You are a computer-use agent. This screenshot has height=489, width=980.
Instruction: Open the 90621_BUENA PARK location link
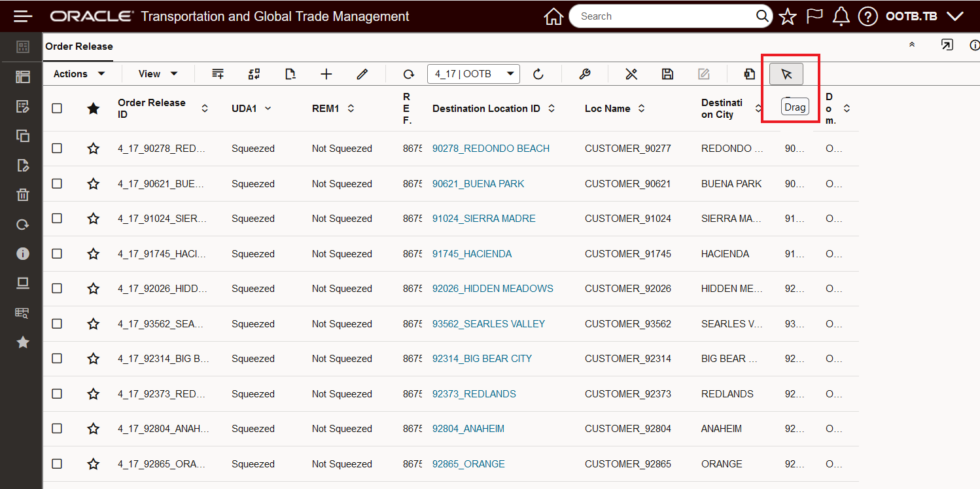[478, 184]
